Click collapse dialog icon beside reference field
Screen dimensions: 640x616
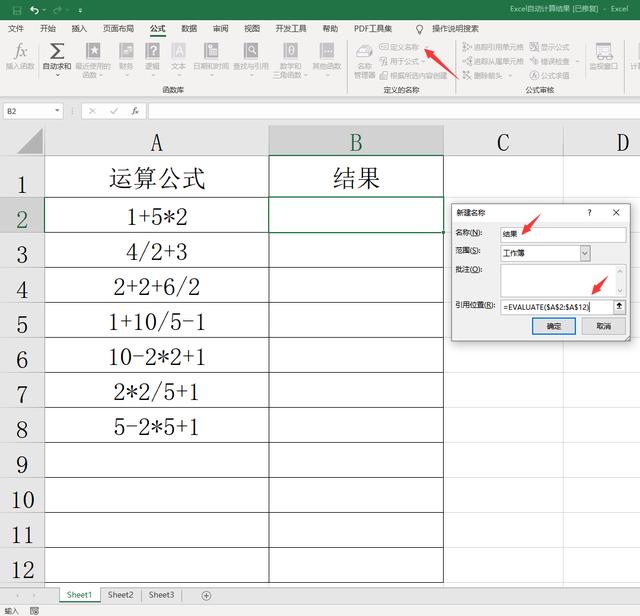click(x=619, y=306)
